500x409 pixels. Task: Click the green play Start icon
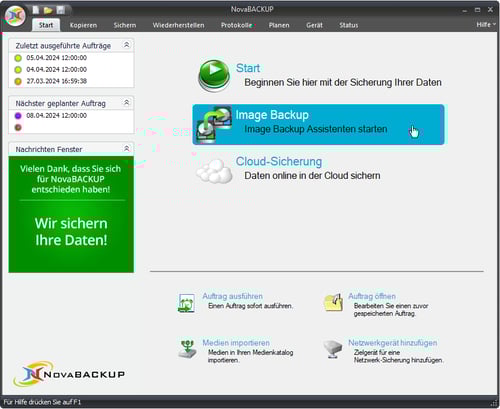click(214, 76)
